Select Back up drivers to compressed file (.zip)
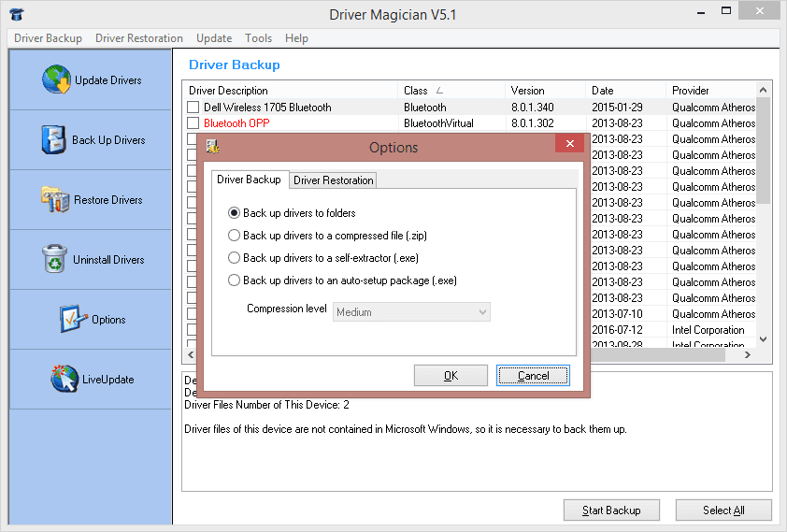 pos(235,236)
